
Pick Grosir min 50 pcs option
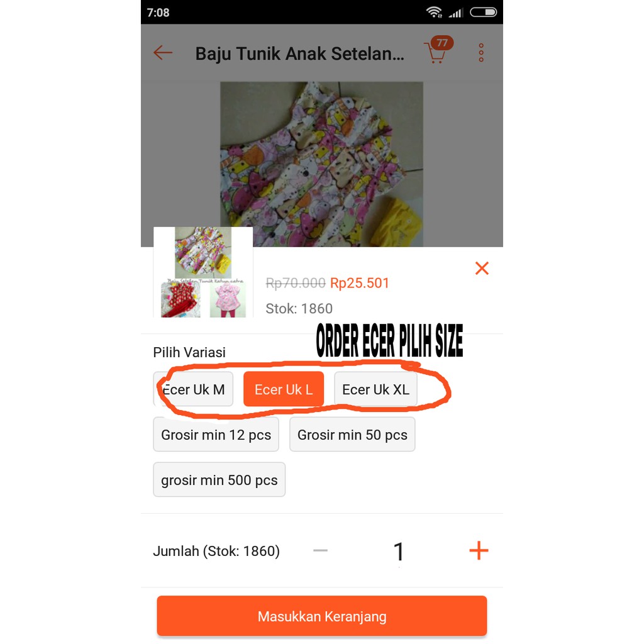352,434
